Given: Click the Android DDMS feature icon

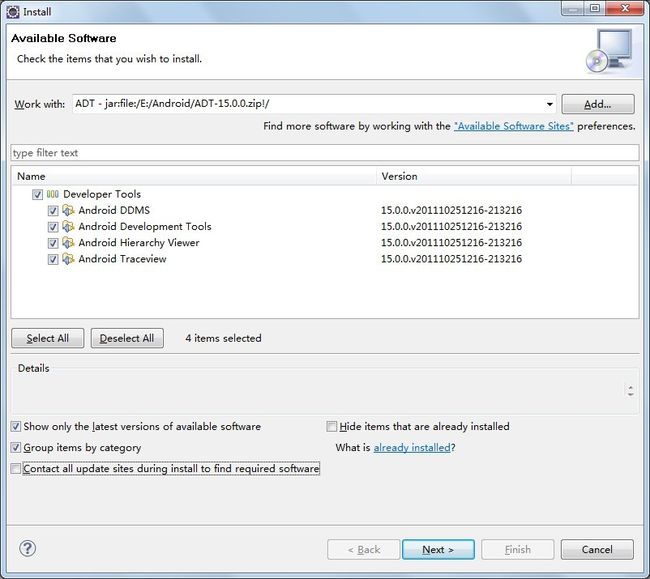Looking at the screenshot, I should click(68, 211).
